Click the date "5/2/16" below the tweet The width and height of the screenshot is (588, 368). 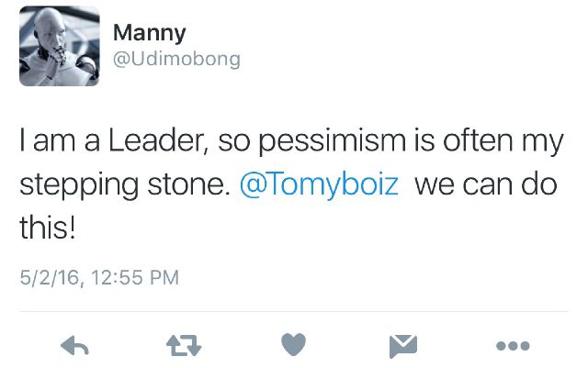click(x=49, y=276)
